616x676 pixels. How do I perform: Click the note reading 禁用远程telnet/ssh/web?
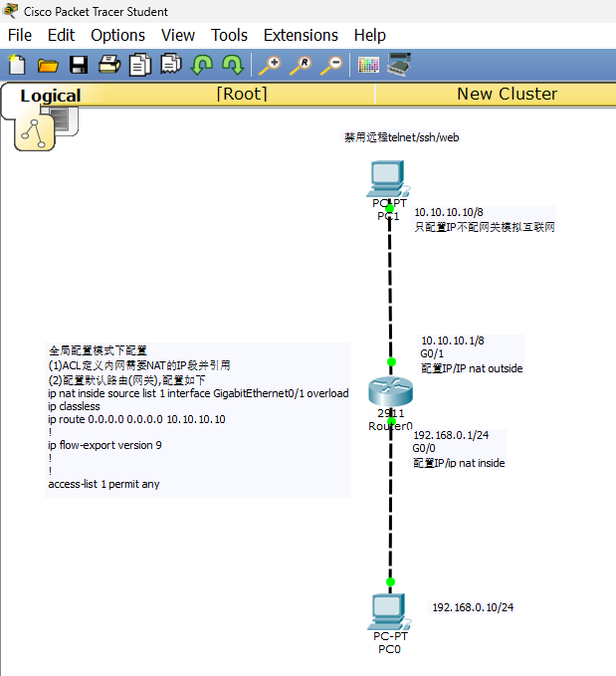click(x=402, y=137)
